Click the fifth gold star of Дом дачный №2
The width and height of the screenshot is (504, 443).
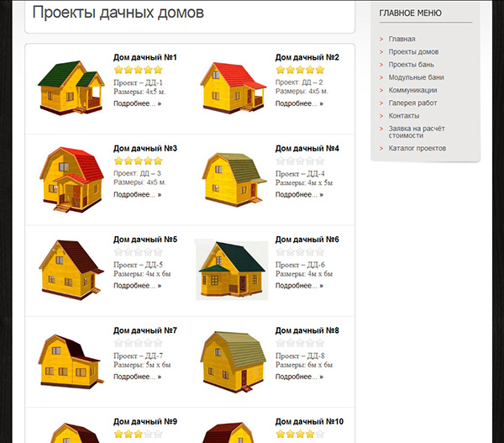[x=320, y=70]
